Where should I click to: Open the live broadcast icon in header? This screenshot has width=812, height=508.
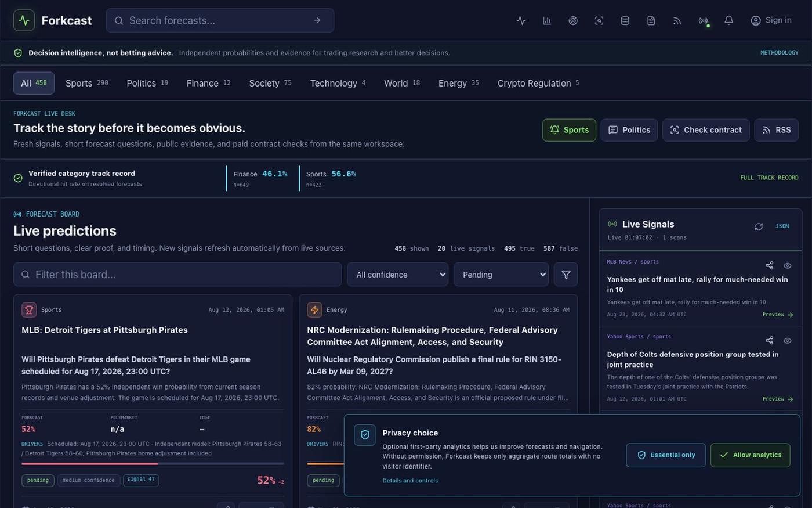click(x=703, y=20)
